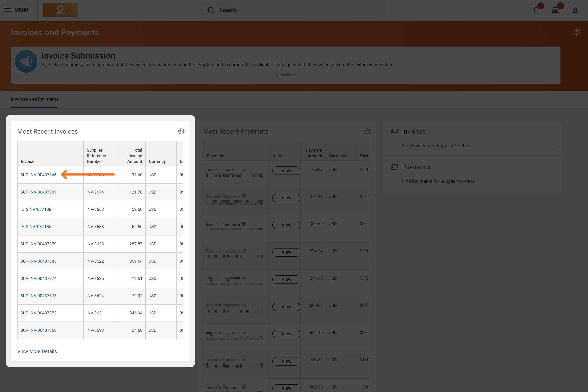Open settings gear for Most Recent Payments
Viewport: 588px width, 392px height.
coord(367,131)
